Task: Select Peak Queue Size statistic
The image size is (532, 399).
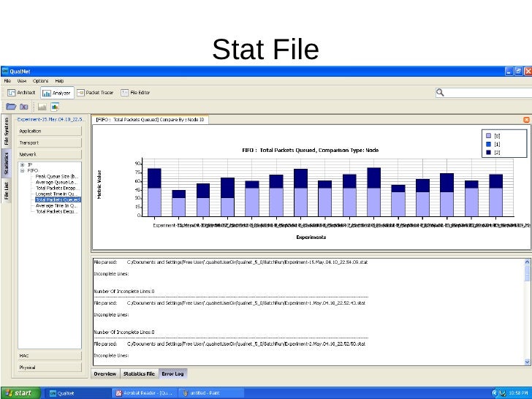Action: pyautogui.click(x=57, y=176)
